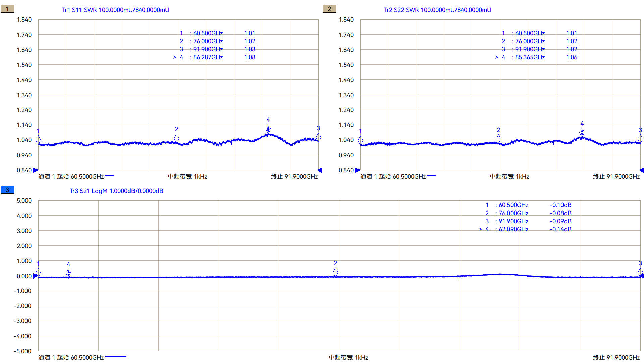The image size is (644, 362).
Task: Click marker 4 diamond on S11 trace
Action: tap(268, 129)
